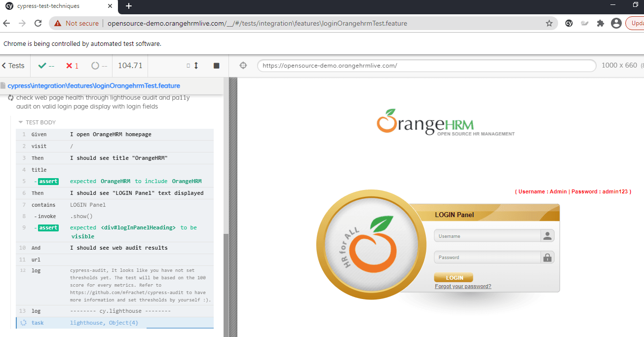Click the LOGIN Panel heading

[x=455, y=215]
